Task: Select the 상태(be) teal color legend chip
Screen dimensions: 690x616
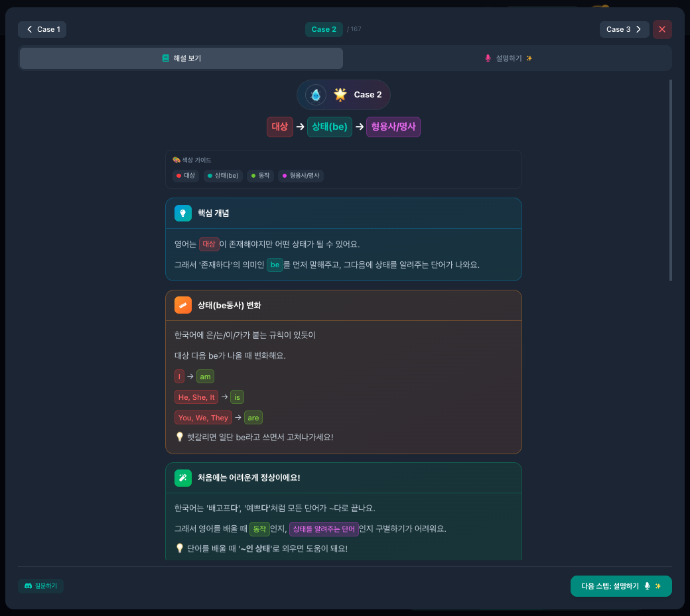Action: tap(223, 176)
